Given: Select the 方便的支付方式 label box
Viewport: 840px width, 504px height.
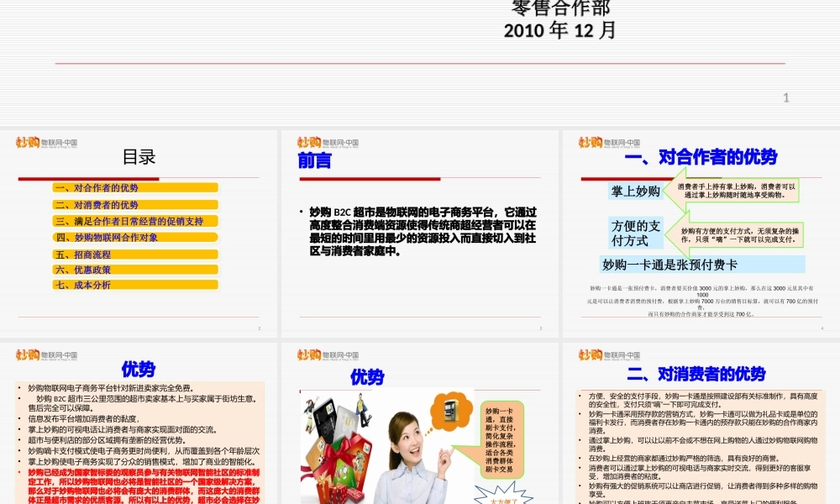Looking at the screenshot, I should pyautogui.click(x=636, y=233).
